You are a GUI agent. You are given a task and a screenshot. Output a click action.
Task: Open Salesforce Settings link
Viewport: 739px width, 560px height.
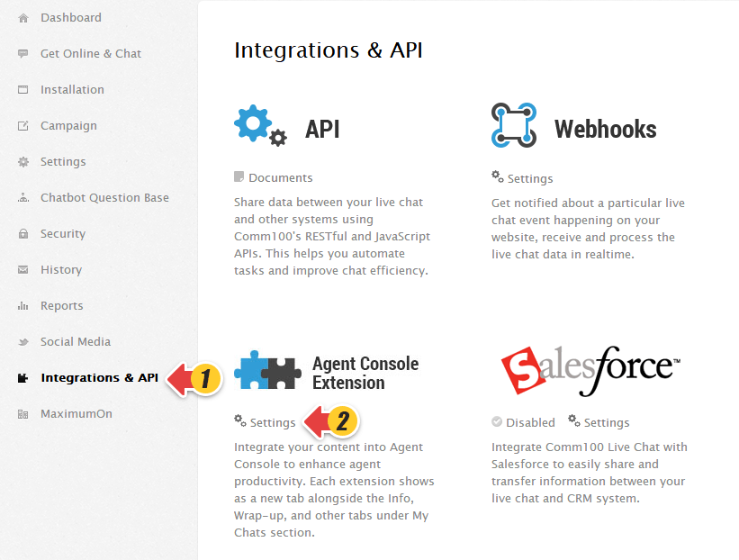[x=606, y=423]
